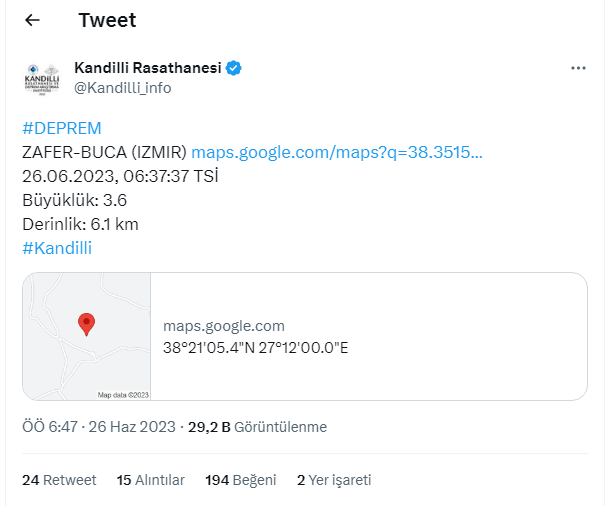605x506 pixels.
Task: Show the 15 Alıntılar quotes list
Action: tap(151, 480)
